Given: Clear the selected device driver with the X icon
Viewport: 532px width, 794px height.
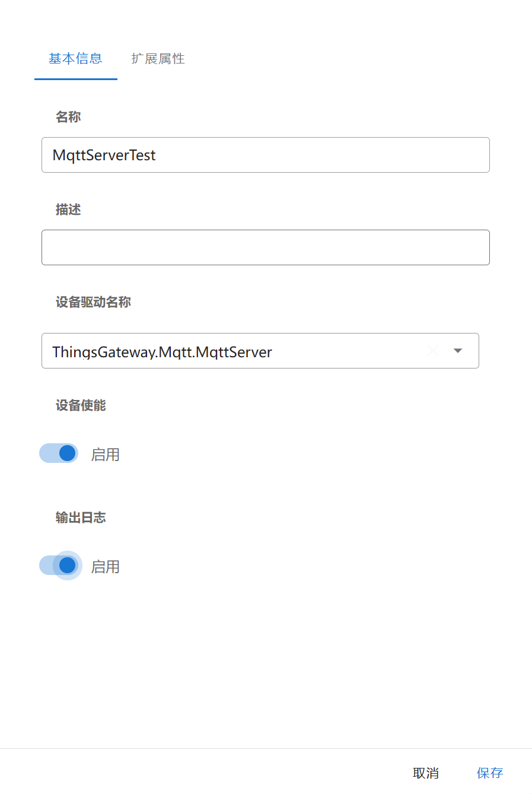Looking at the screenshot, I should tap(433, 351).
